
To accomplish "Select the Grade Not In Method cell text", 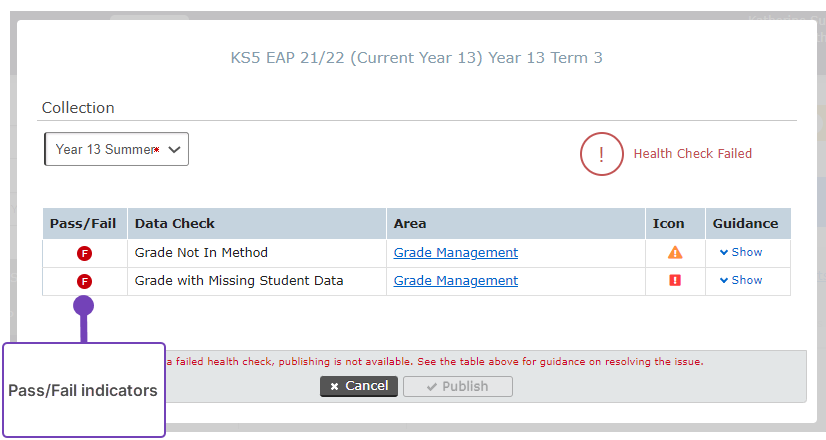I will click(201, 253).
